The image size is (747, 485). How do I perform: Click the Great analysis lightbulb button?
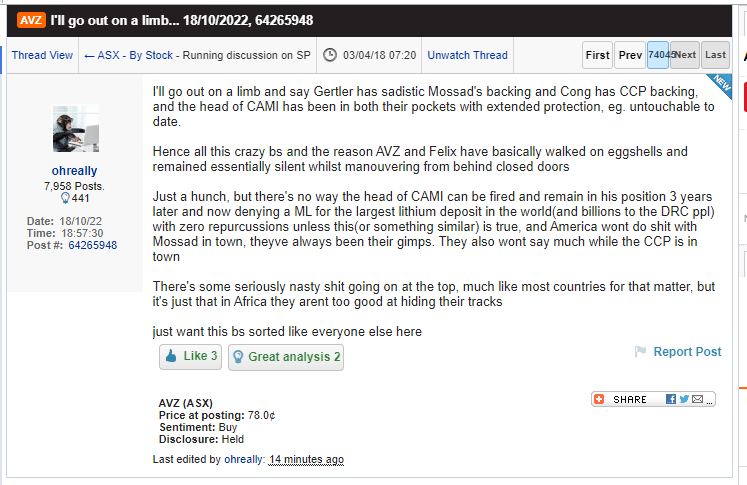coord(286,357)
